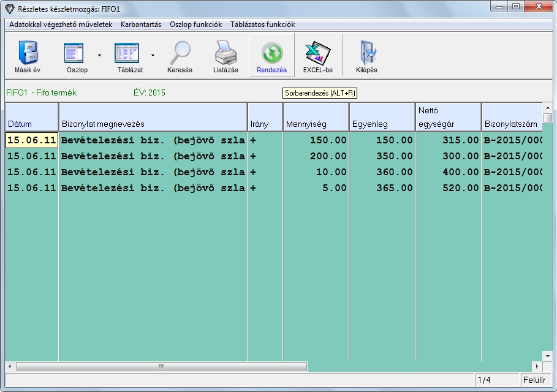
Task: Click the Rendezés sort icon
Action: pos(271,53)
